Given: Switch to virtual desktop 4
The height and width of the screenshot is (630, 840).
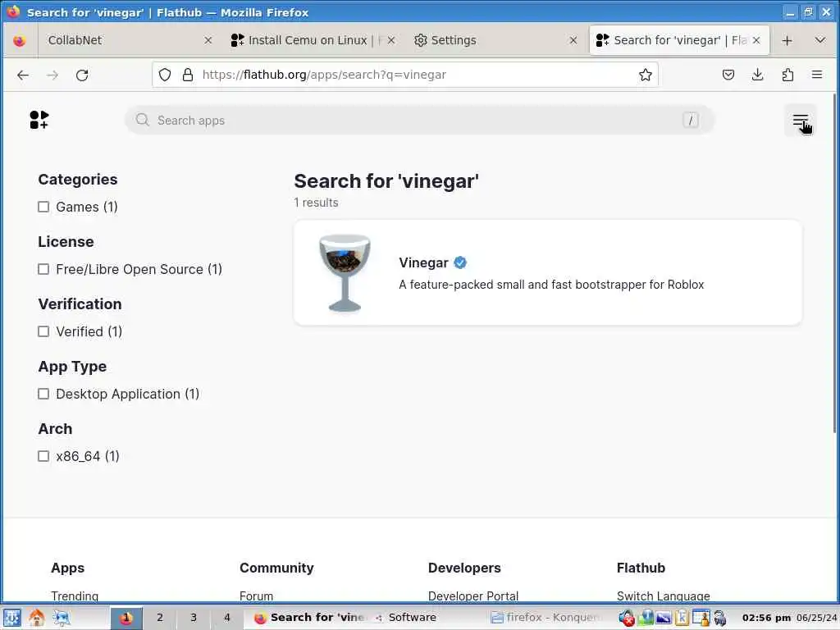Looking at the screenshot, I should coord(227,618).
